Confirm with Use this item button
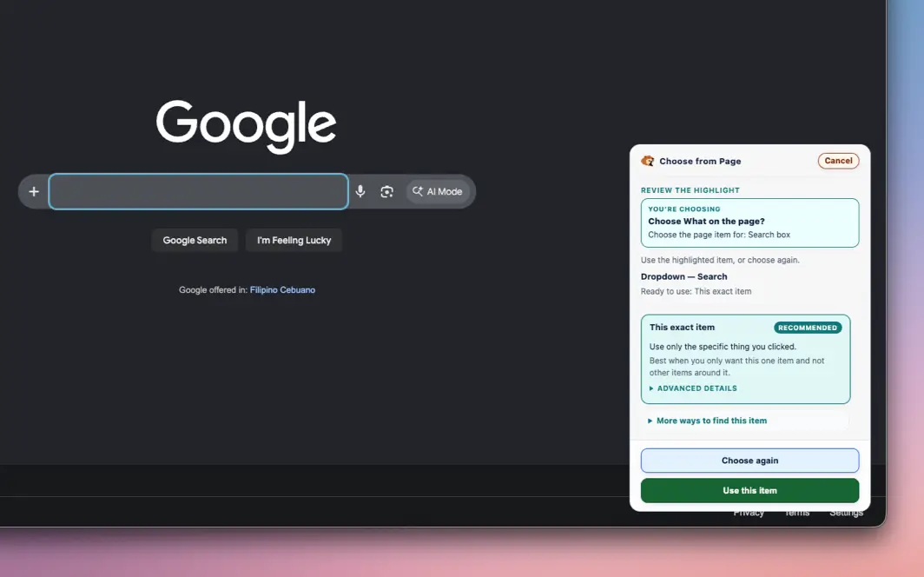The image size is (924, 577). click(x=749, y=490)
